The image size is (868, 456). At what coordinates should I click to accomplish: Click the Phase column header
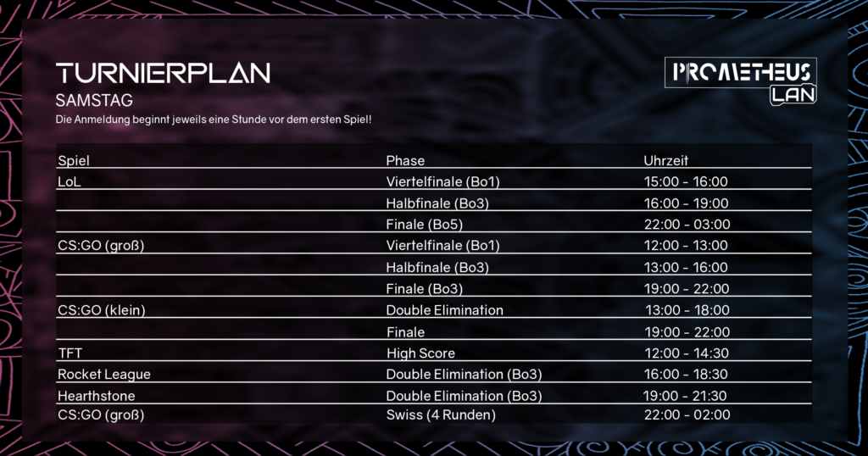pos(405,160)
